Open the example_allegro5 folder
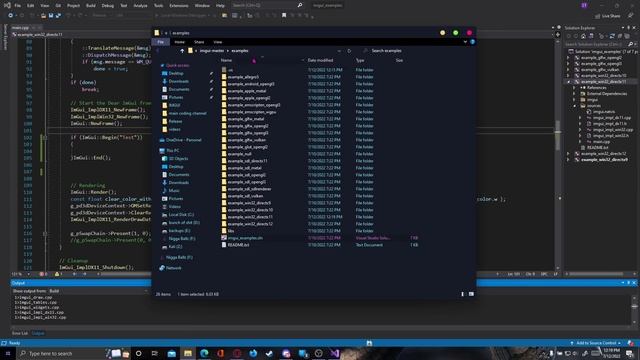 click(x=243, y=77)
